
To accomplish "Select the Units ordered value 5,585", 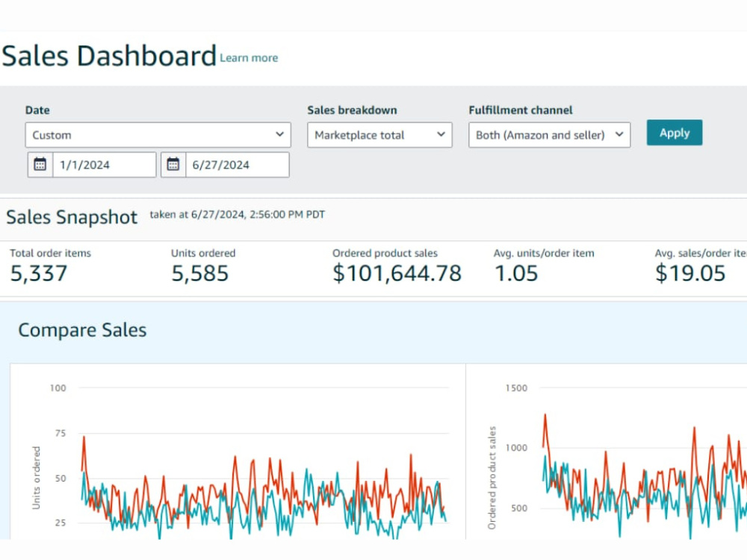I will pyautogui.click(x=200, y=273).
